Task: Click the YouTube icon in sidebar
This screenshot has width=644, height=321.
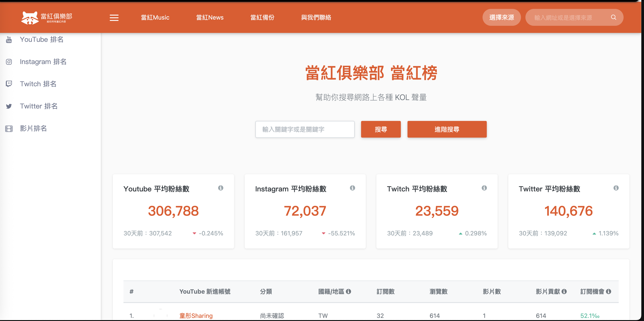Action: [9, 40]
